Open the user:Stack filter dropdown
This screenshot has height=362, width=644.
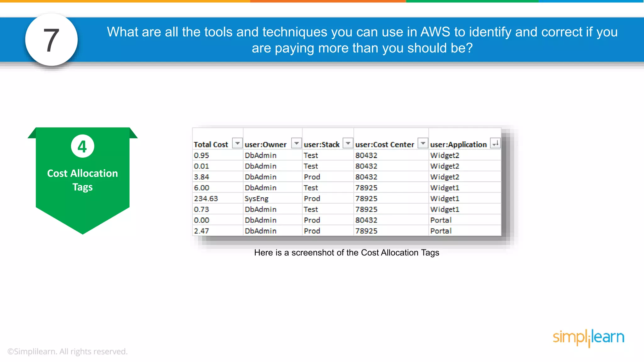348,143
